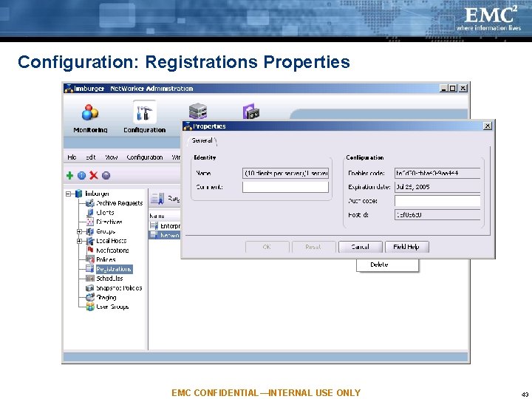Click the Reset button
Screen dimensions: 532x399
313,247
